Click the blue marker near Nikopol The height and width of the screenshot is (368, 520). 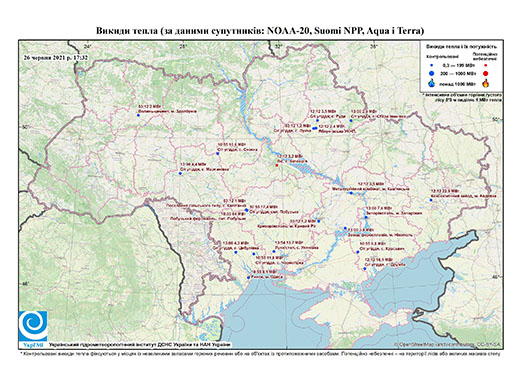(345, 229)
